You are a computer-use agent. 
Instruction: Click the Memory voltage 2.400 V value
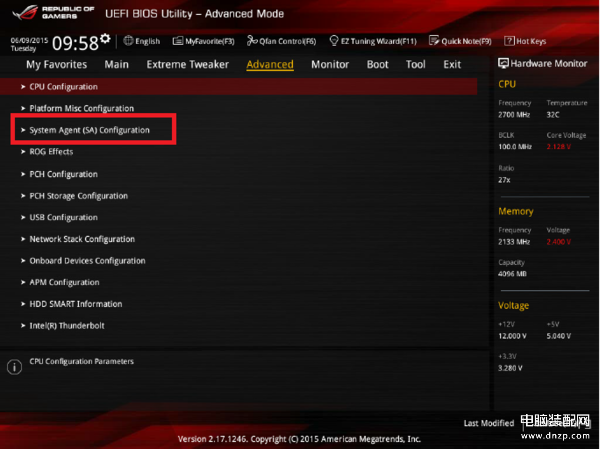[x=559, y=242]
